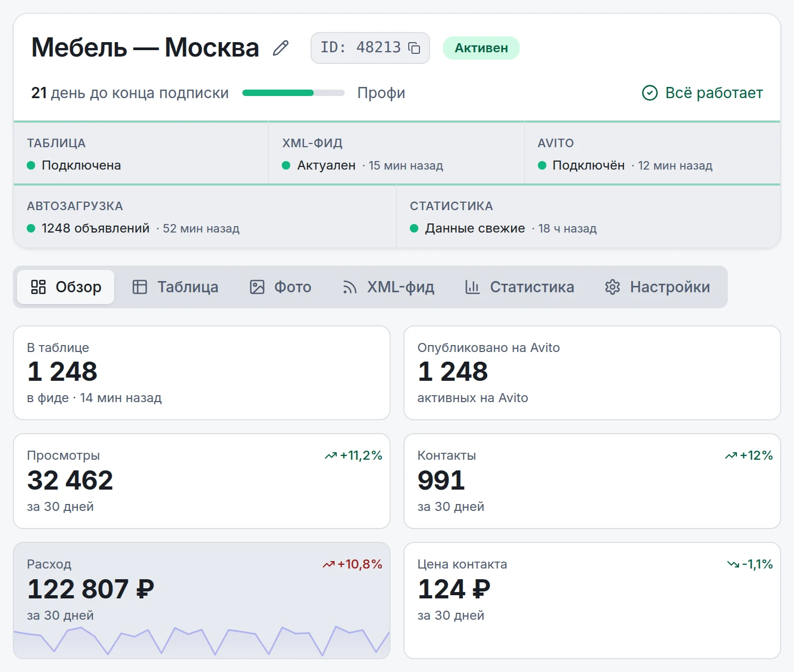This screenshot has height=672, width=794.
Task: Click the green status dot next to Подключена
Action: tap(31, 165)
